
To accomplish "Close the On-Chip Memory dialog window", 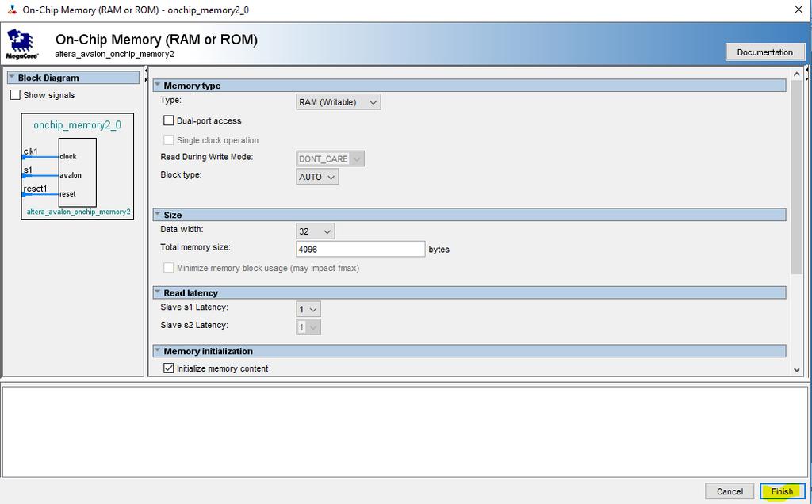I will click(x=799, y=10).
